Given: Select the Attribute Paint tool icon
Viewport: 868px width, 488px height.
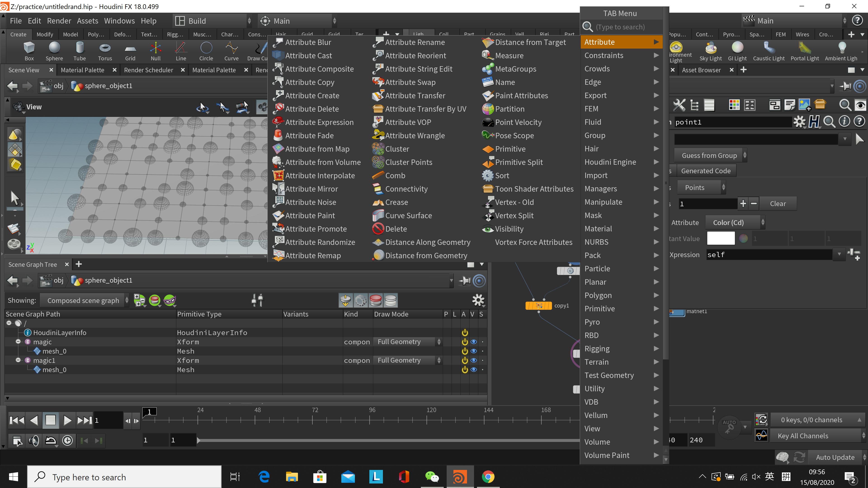Looking at the screenshot, I should click(x=278, y=215).
